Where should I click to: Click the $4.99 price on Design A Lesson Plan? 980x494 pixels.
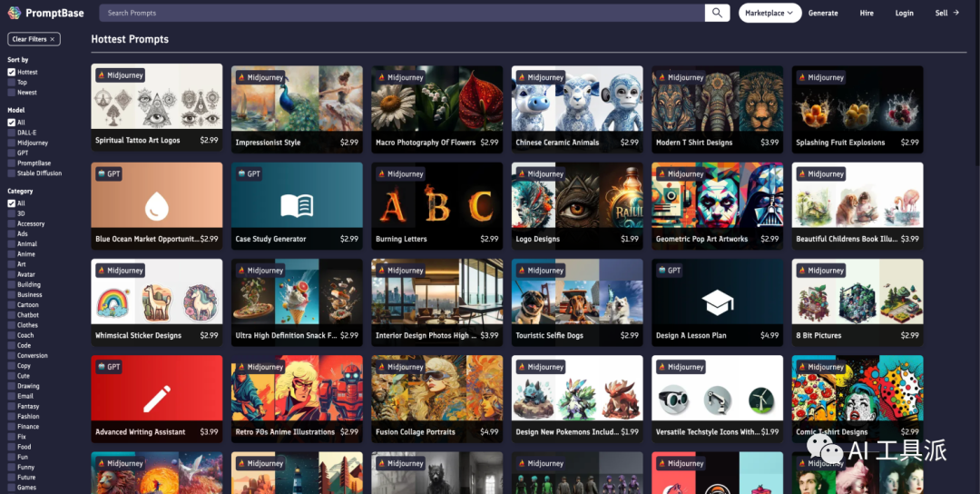tap(769, 336)
